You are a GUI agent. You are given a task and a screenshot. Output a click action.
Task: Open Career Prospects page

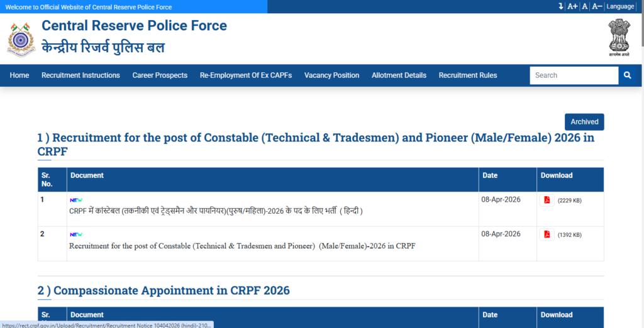coord(160,75)
